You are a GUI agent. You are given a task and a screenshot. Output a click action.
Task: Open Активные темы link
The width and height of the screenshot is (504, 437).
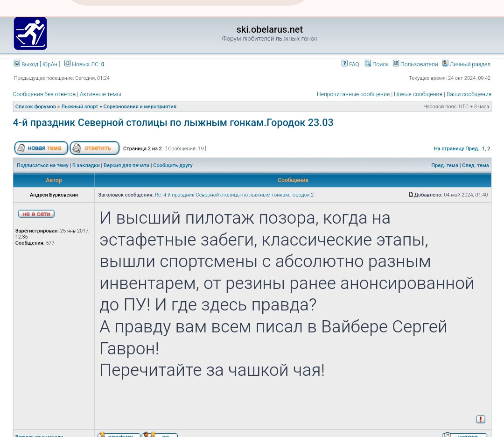[100, 94]
